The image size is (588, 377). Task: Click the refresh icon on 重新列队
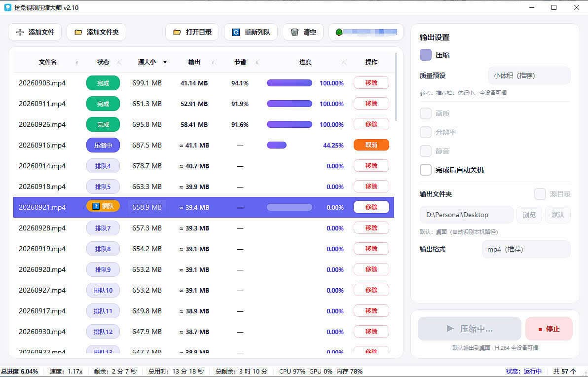pyautogui.click(x=236, y=32)
